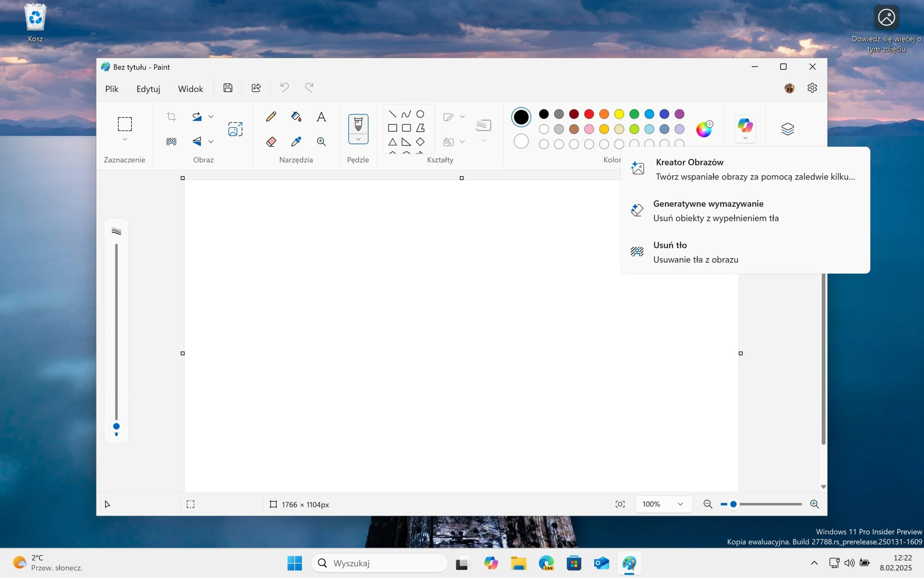The height and width of the screenshot is (578, 924).
Task: Click the Crop image icon
Action: tap(171, 117)
